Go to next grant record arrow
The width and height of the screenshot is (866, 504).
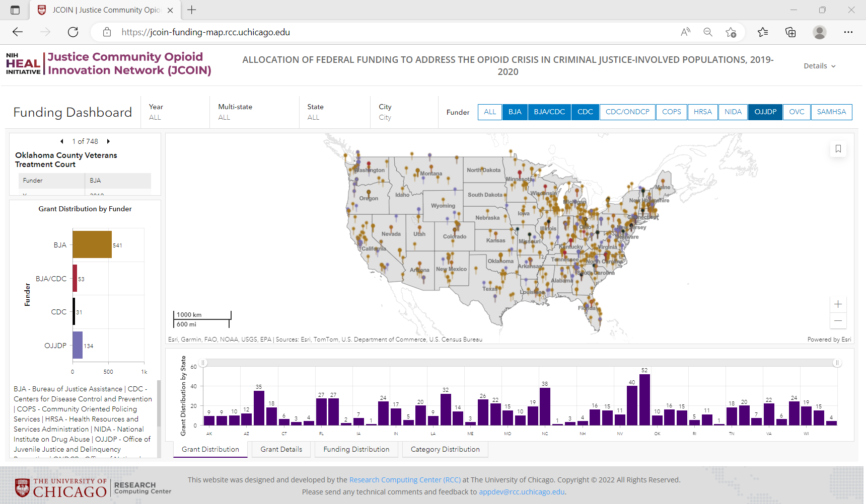coord(108,141)
